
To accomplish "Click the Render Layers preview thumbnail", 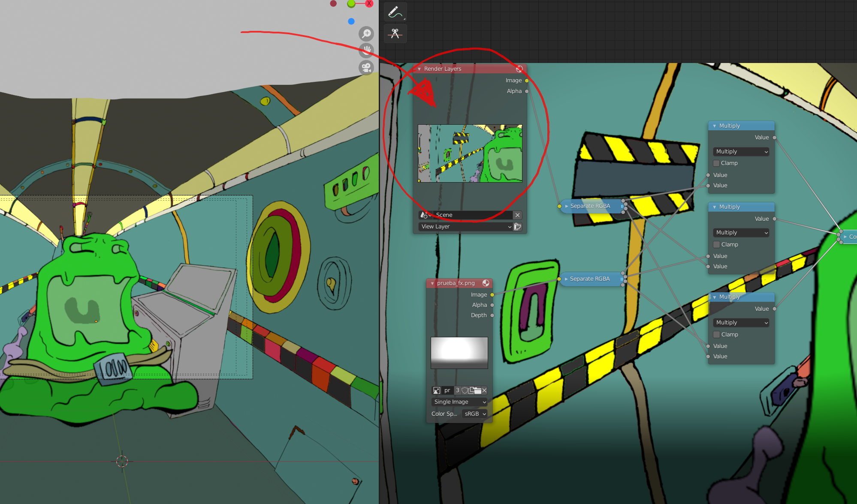I will tap(470, 153).
